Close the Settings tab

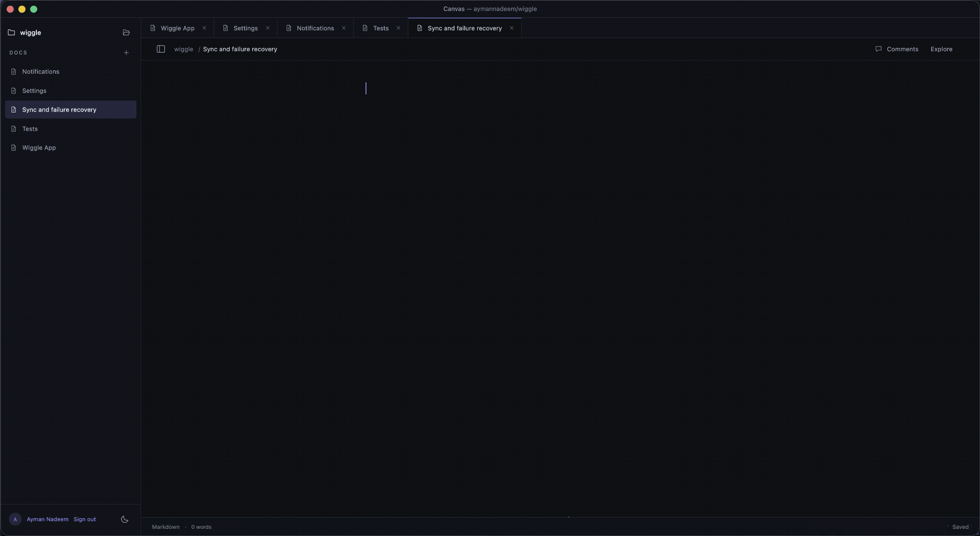(268, 28)
